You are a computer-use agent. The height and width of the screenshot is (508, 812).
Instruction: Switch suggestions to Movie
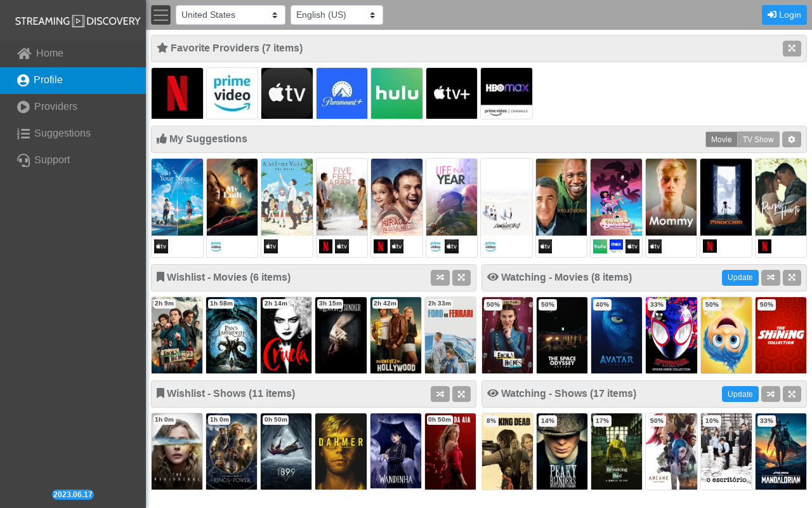(x=721, y=139)
